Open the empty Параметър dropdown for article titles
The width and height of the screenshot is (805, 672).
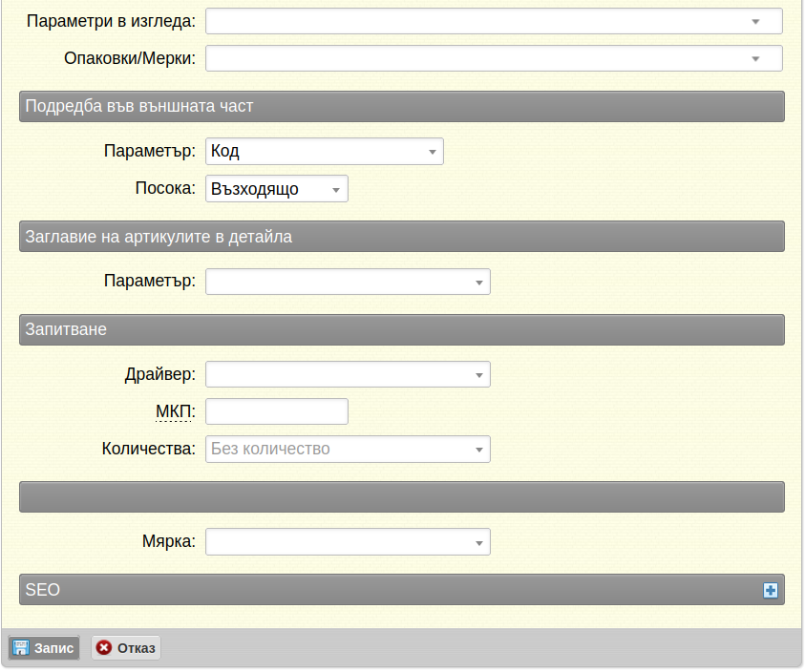pos(349,282)
